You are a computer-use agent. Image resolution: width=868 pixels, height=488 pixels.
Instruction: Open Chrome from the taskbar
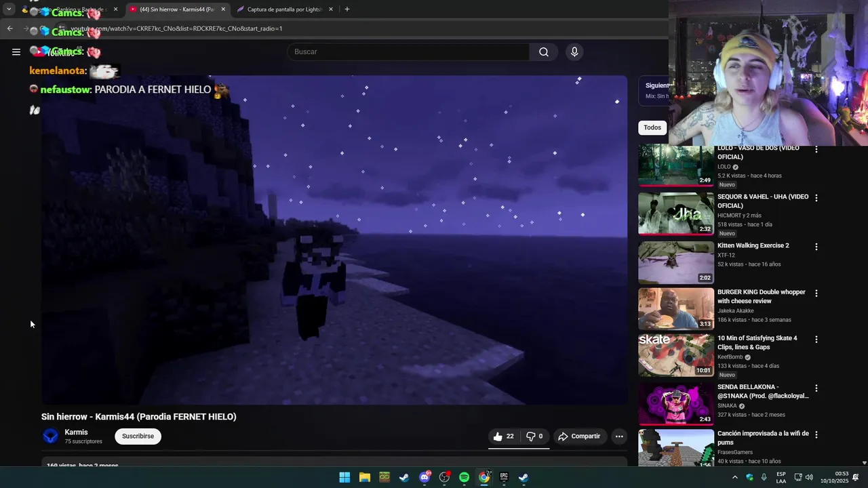(484, 477)
